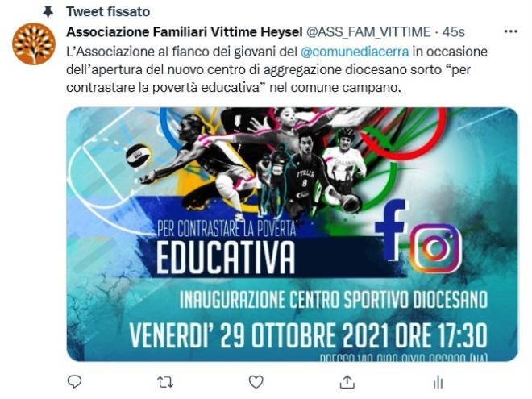The image size is (532, 399).
Task: Click the EDUCATIVA heading in the image
Action: click(x=226, y=258)
